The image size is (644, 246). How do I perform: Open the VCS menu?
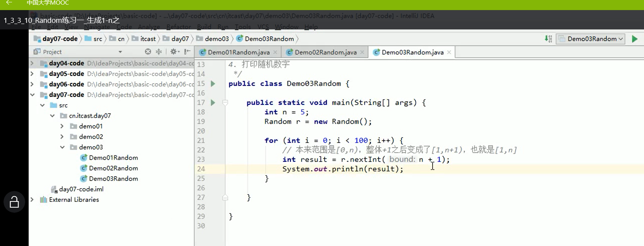point(263,27)
